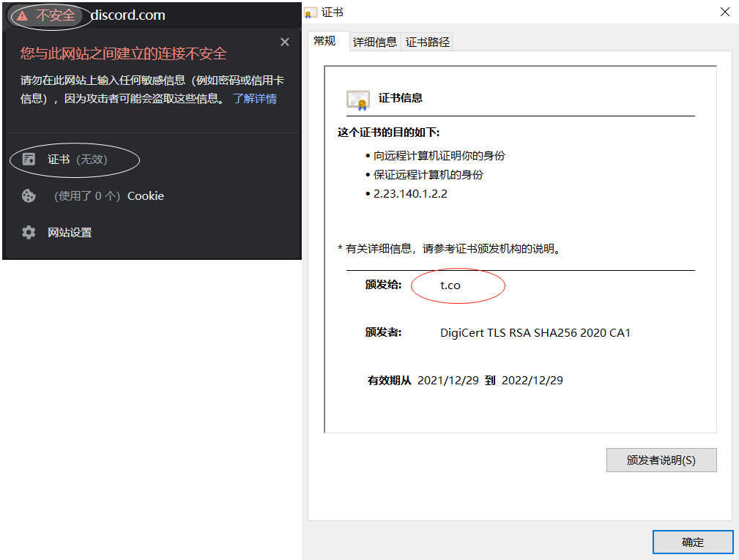Click the 有效期从 label
The image size is (739, 560).
click(390, 380)
